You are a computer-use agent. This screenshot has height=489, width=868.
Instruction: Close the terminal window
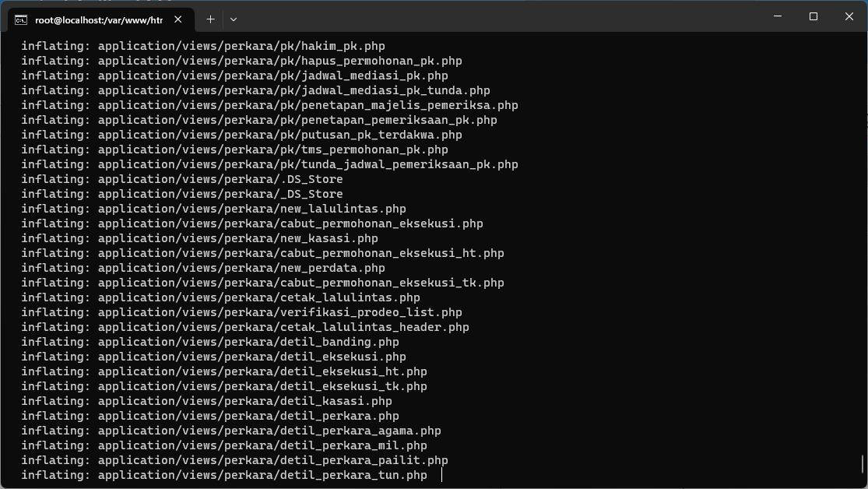849,16
